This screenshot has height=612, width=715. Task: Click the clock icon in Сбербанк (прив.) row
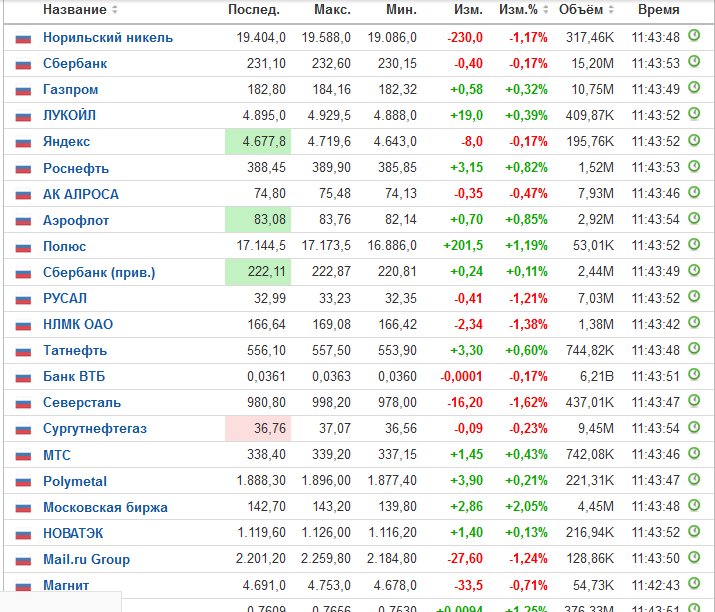[x=694, y=270]
